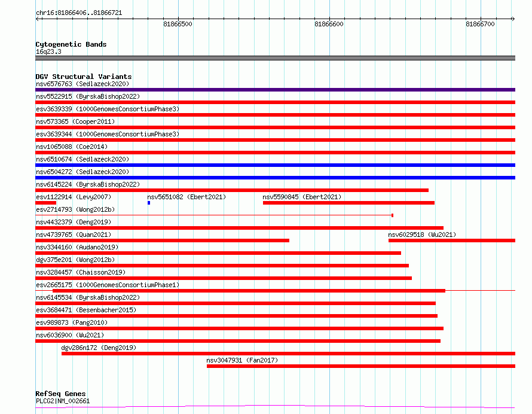
Task: Click the red bar of dgv286n172
Action: pyautogui.click(x=288, y=354)
